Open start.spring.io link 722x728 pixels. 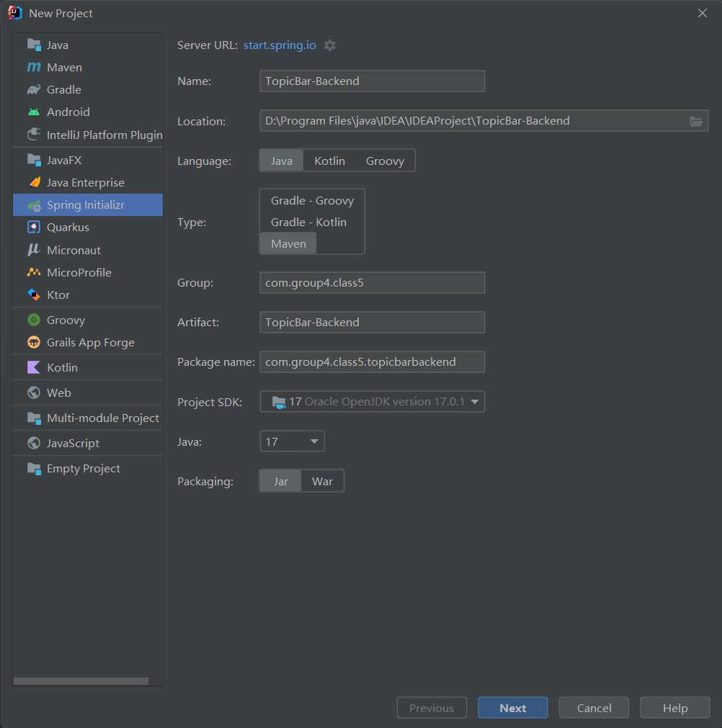(280, 45)
